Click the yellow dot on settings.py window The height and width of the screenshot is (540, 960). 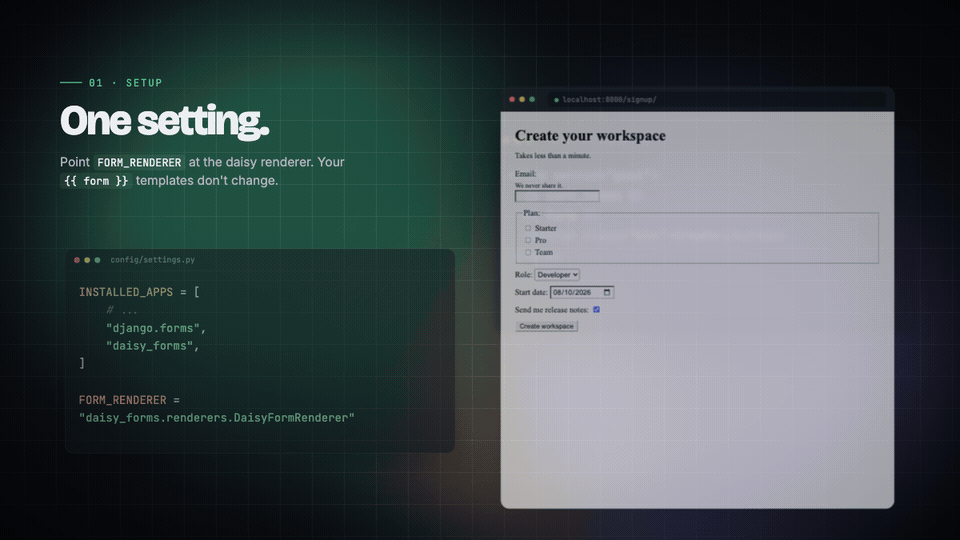pyautogui.click(x=87, y=260)
